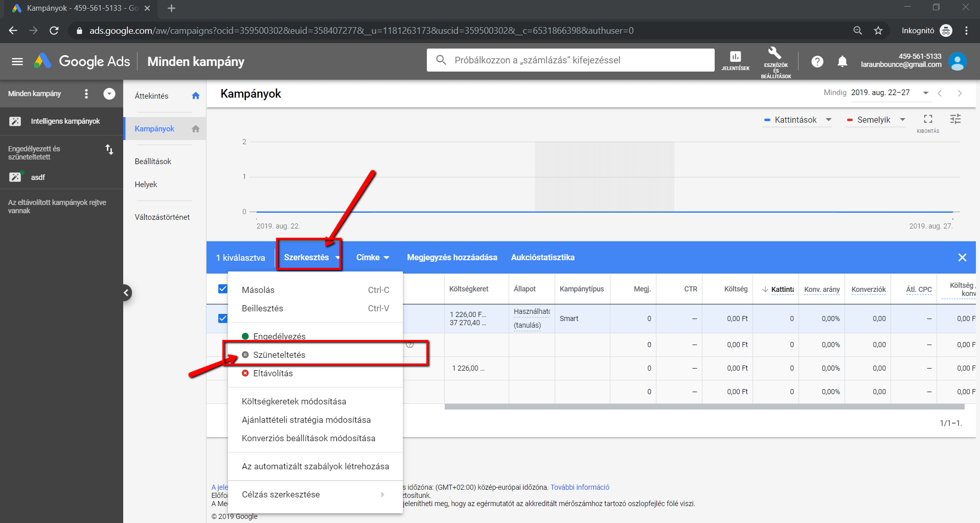The width and height of the screenshot is (980, 523).
Task: Sort by the Konv. arány column header
Action: point(822,289)
